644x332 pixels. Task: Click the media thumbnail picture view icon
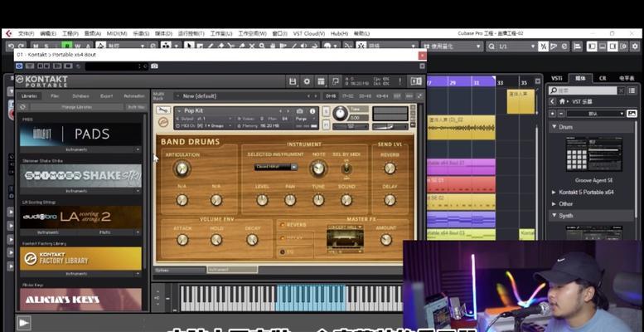pyautogui.click(x=632, y=114)
